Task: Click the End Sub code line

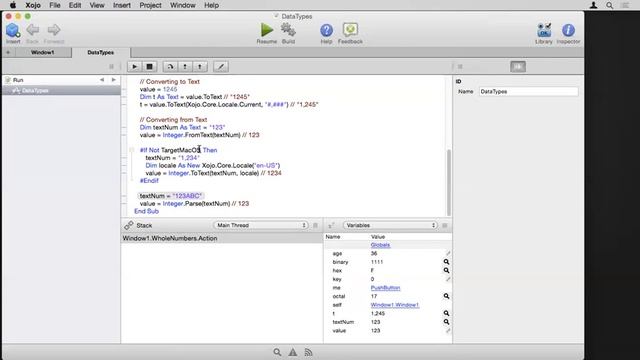Action: pos(147,211)
